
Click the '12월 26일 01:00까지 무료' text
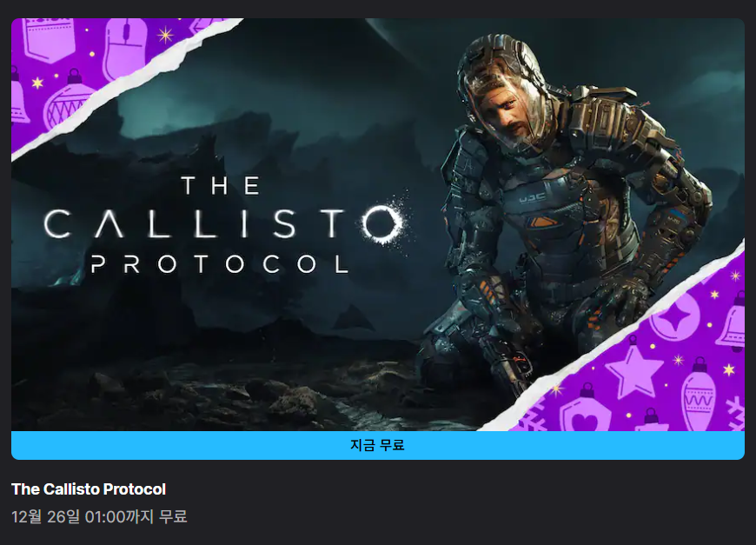click(99, 516)
